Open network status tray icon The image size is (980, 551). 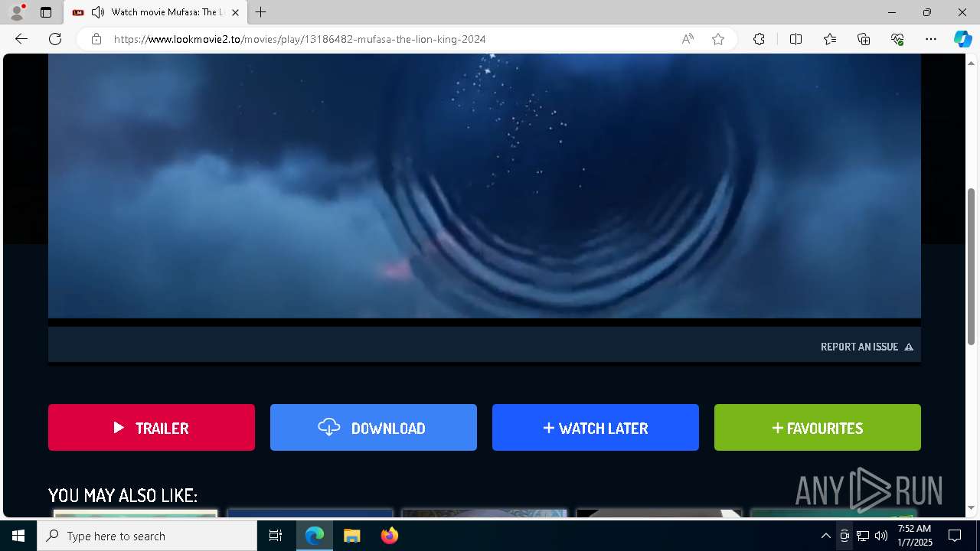(x=863, y=536)
